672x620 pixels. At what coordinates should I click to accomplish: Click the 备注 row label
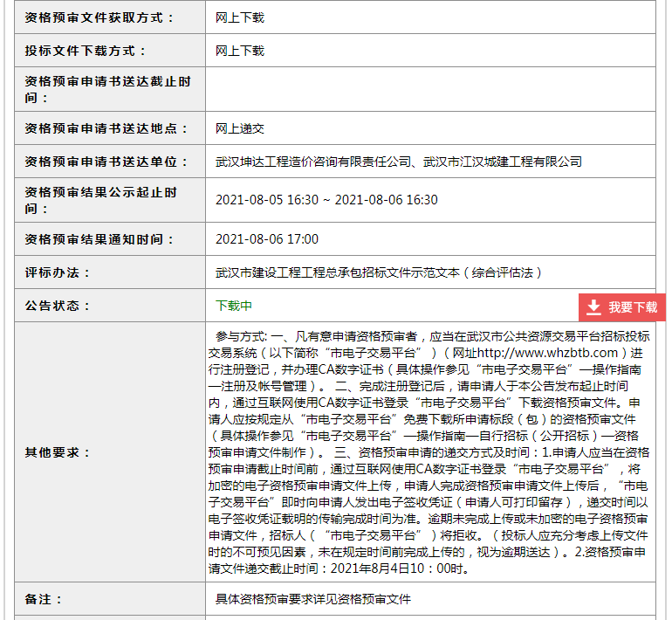[45, 599]
